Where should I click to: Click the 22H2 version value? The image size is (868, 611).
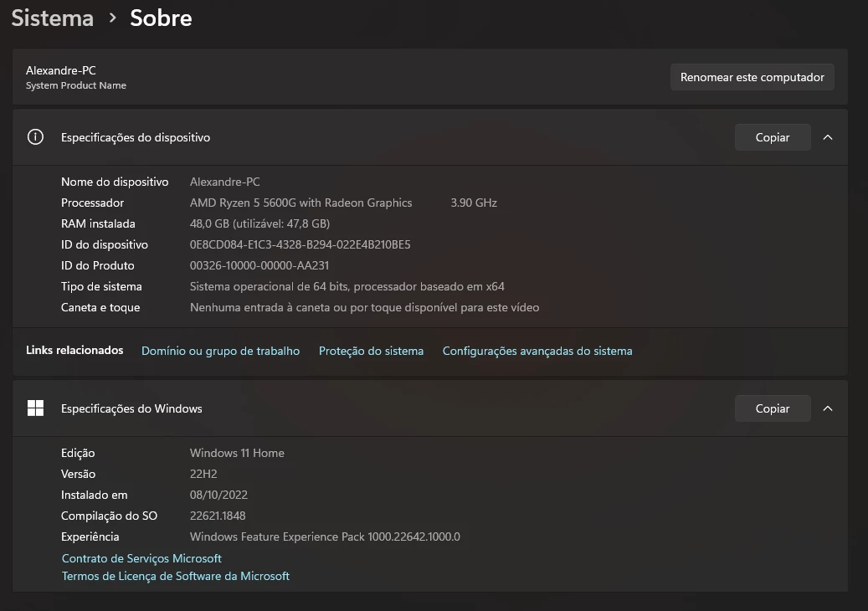click(203, 474)
